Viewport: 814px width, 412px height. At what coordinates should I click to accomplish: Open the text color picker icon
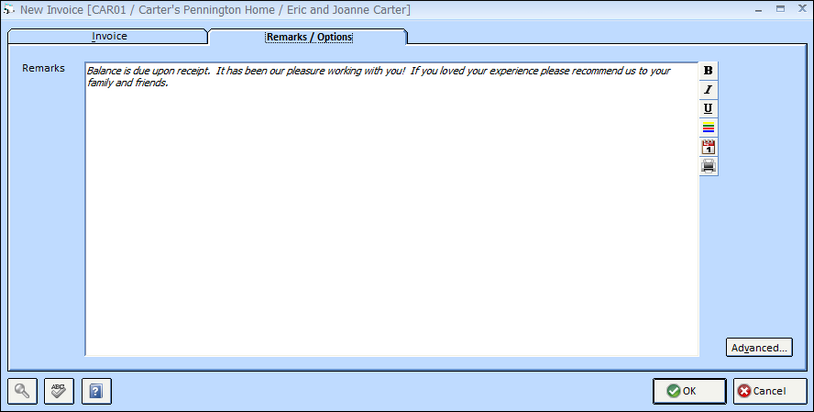(x=708, y=128)
